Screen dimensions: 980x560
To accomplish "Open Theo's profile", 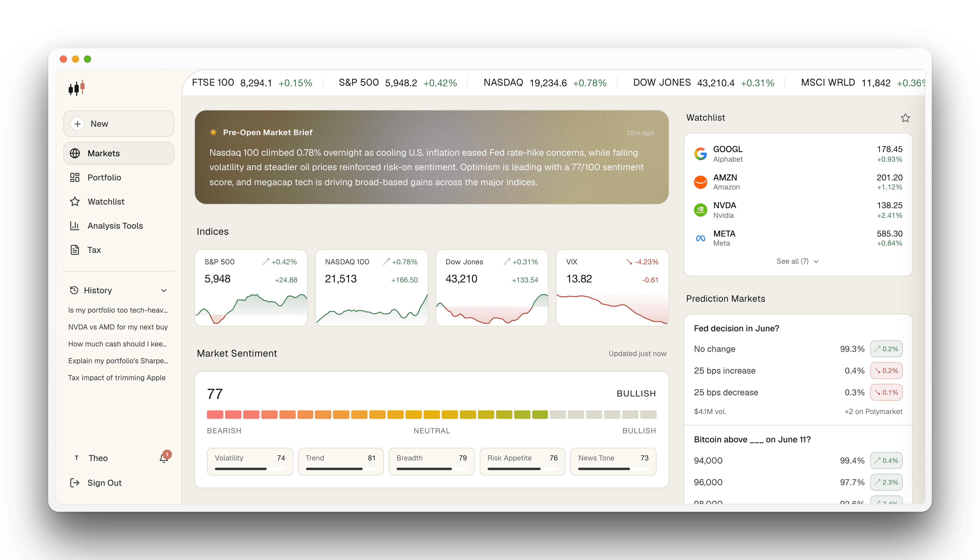I will (98, 458).
